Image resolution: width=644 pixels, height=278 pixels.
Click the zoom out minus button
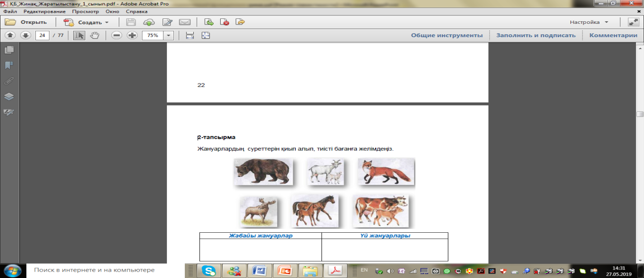tap(117, 35)
